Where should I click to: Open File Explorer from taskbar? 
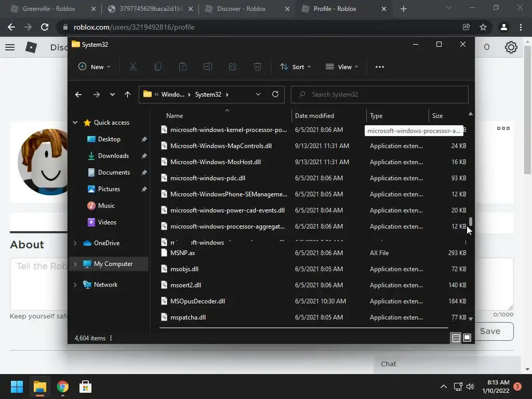point(39,387)
